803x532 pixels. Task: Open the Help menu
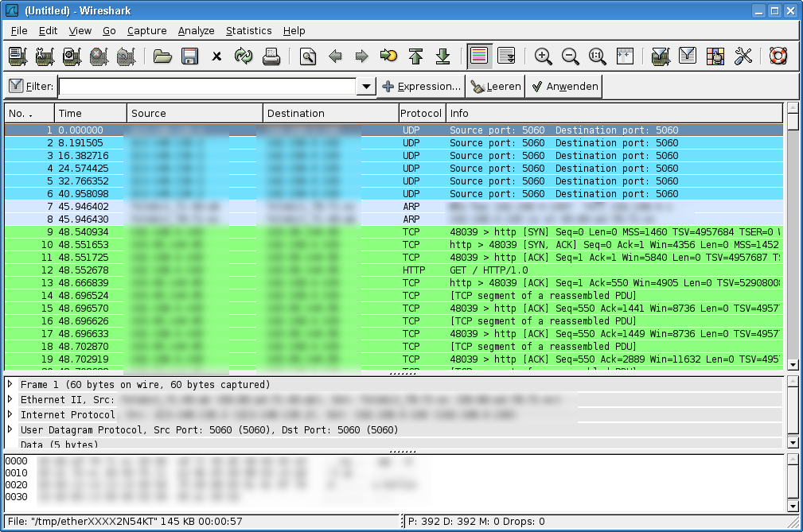click(294, 31)
